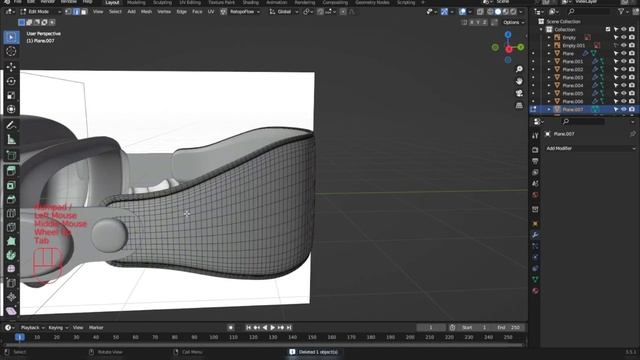Switch perspective/orthographic grid icon
Image resolution: width=640 pixels, height=360 pixels.
(519, 106)
